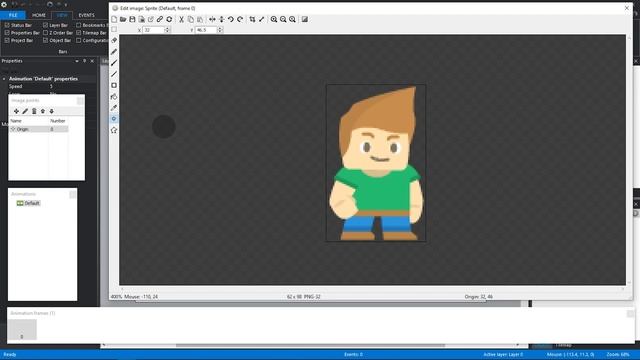Copy the image selection
This screenshot has width=640, height=360.
point(191,19)
